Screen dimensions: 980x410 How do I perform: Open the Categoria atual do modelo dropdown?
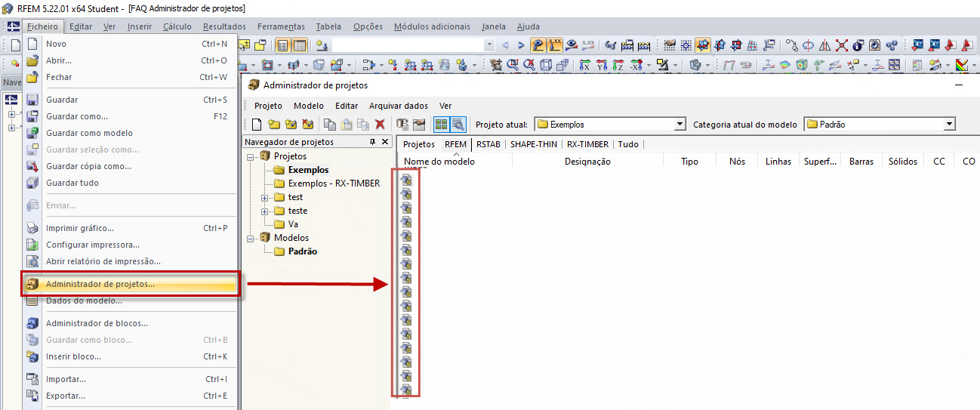coord(950,125)
